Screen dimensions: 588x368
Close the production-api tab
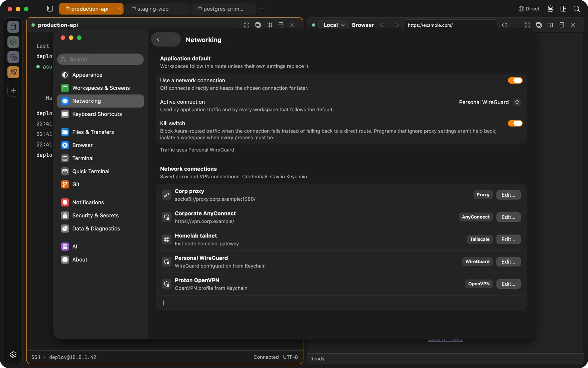pos(119,9)
